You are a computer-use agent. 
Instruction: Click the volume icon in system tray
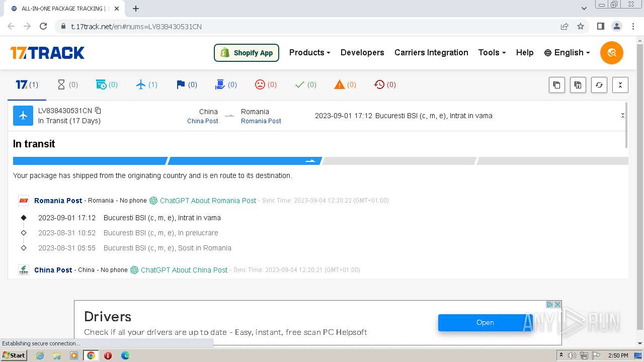click(572, 355)
